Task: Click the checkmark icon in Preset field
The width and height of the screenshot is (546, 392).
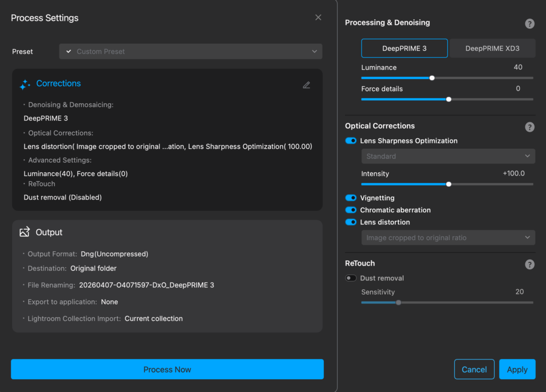Action: point(69,52)
